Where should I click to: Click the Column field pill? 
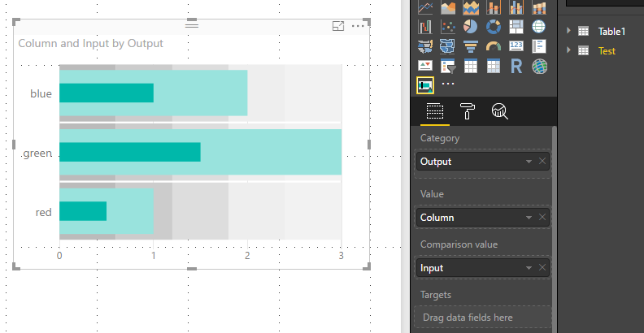(482, 218)
